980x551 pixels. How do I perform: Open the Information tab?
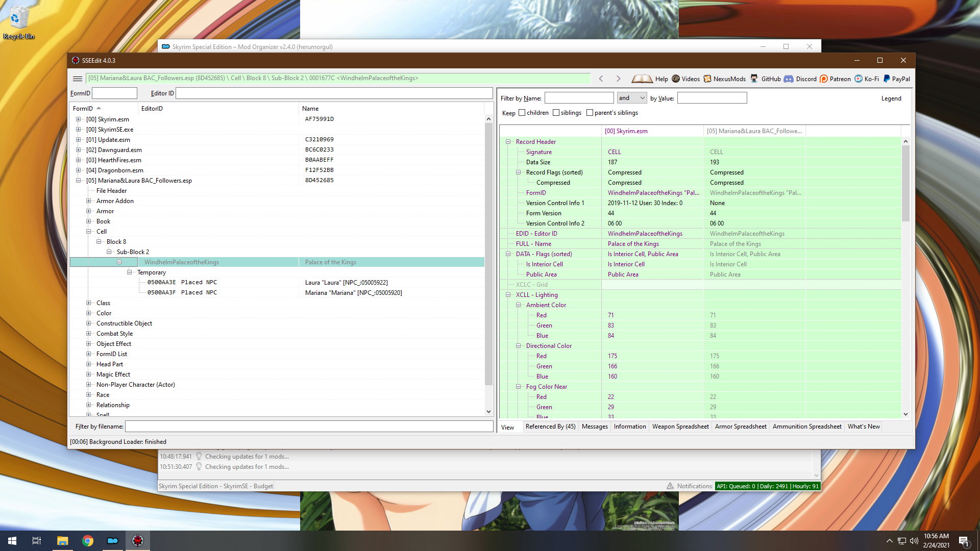click(x=630, y=427)
